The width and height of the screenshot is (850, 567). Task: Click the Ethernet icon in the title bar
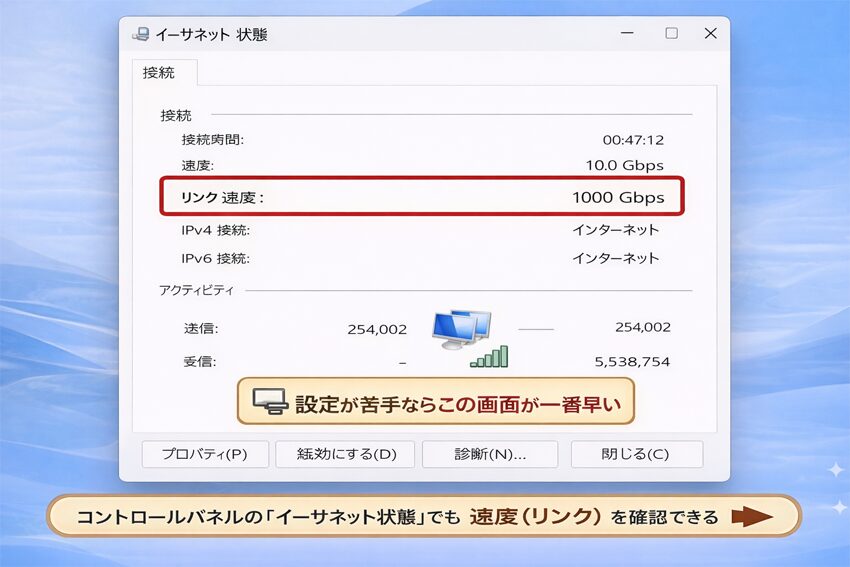(x=141, y=34)
